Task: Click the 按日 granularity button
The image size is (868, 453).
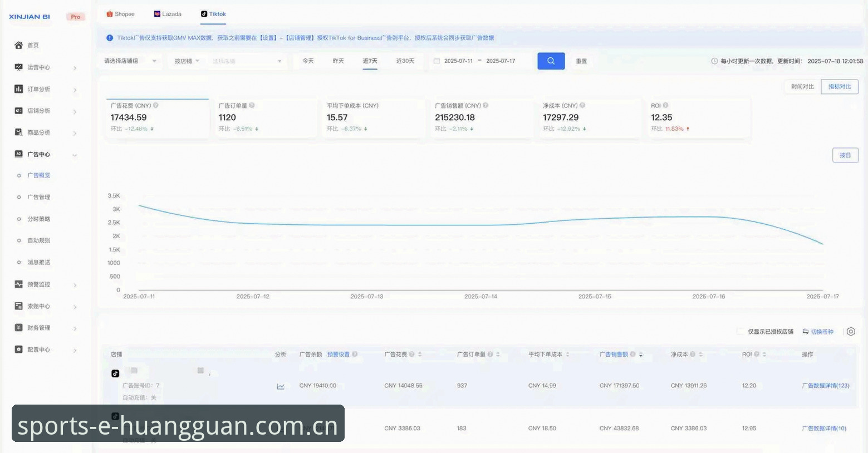Action: point(845,155)
